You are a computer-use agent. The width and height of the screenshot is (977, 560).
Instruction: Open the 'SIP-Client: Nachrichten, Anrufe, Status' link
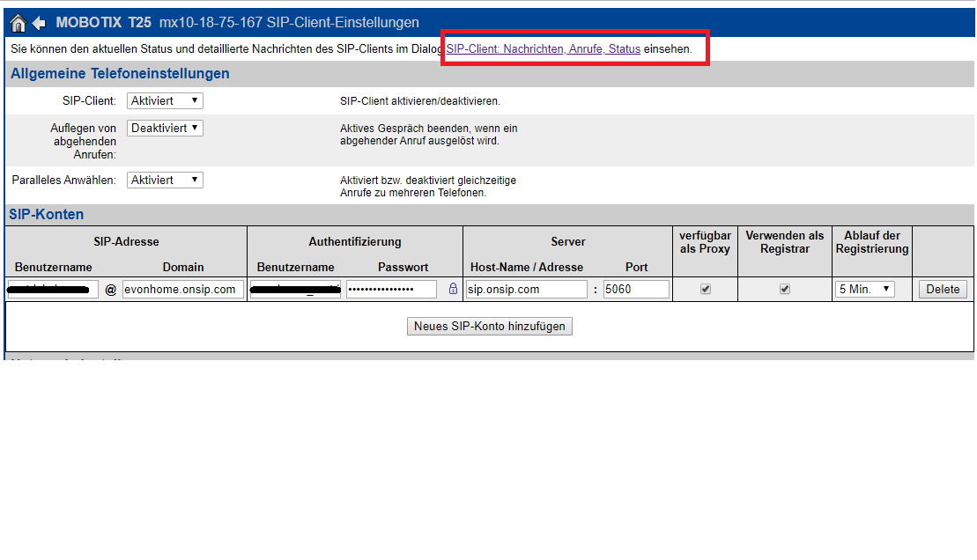pyautogui.click(x=543, y=49)
